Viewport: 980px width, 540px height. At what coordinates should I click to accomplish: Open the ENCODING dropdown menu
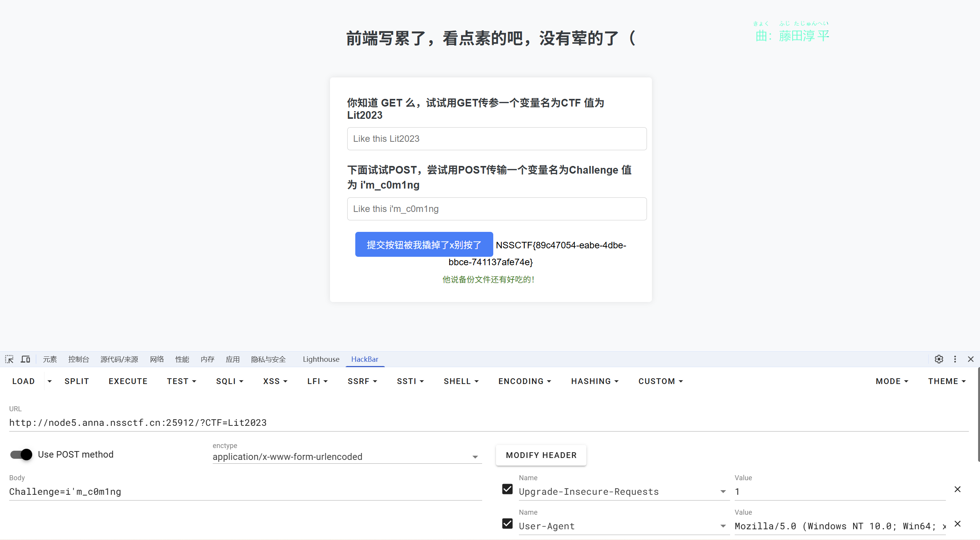524,381
